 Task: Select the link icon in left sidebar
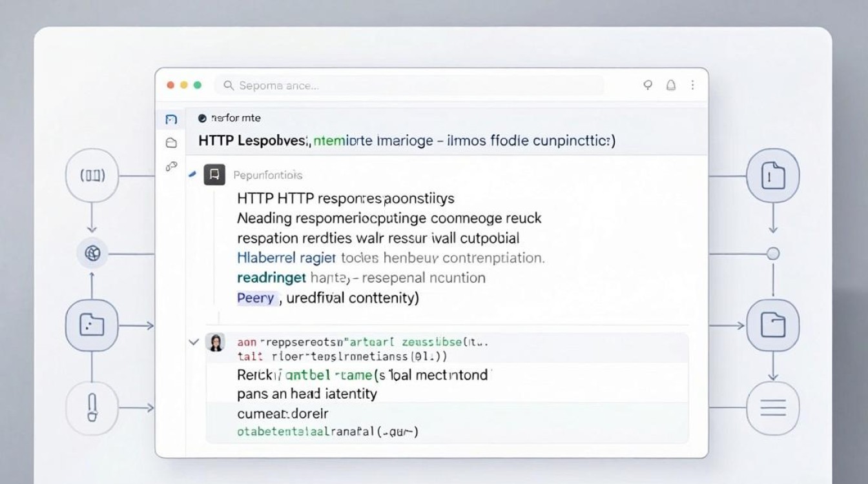(171, 166)
